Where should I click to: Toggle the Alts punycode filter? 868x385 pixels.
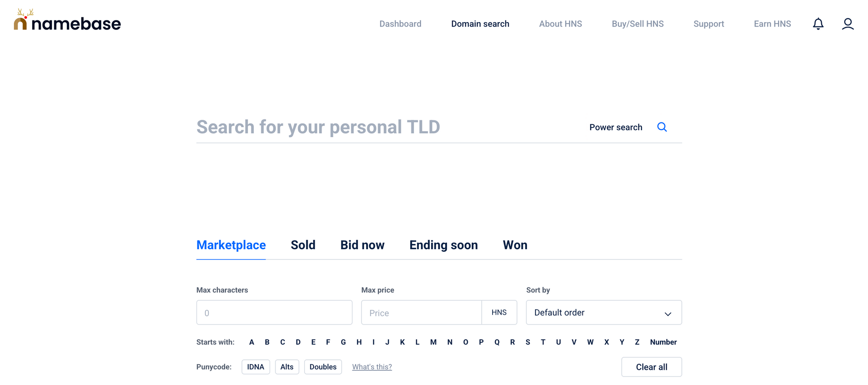[x=287, y=367]
